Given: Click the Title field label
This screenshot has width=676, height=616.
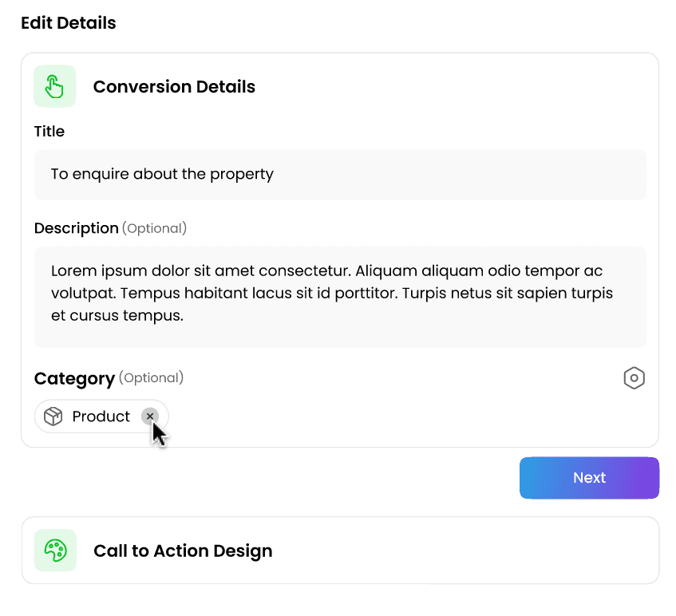Looking at the screenshot, I should 49,132.
